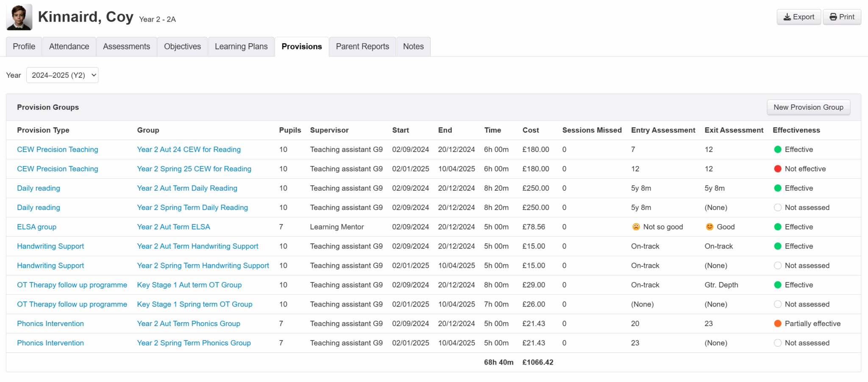Click Not assessed circle for Spring Daily Reading
The width and height of the screenshot is (868, 382).
(778, 208)
